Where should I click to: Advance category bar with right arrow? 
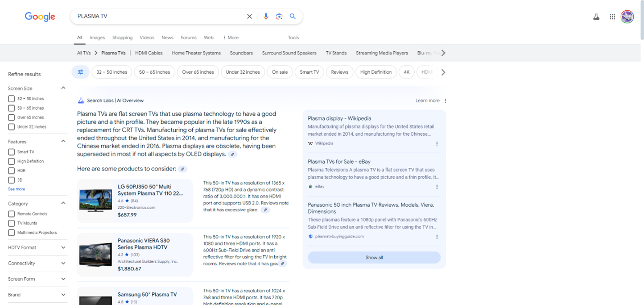pos(443,53)
